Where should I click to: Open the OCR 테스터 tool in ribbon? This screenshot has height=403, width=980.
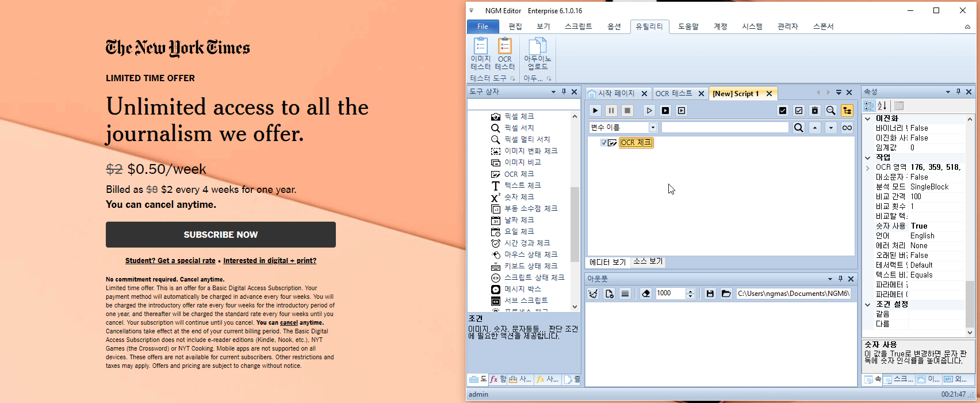[505, 54]
